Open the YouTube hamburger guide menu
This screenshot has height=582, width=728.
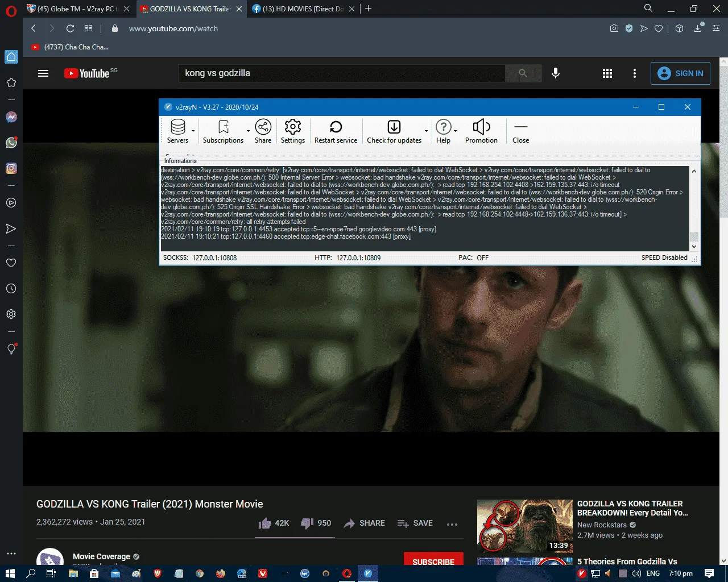[43, 73]
